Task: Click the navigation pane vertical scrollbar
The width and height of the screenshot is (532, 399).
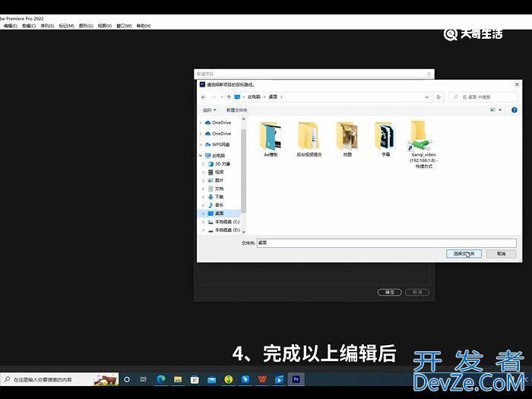Action: coord(243,171)
